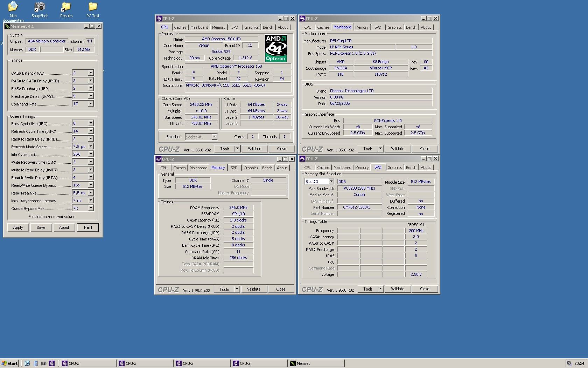Click Tools button in SPD CPU-Z window
Screen dimensions: 588x368
tap(368, 289)
